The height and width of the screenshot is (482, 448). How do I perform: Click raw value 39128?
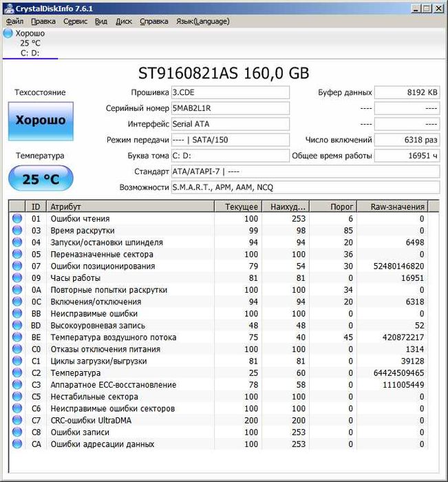click(x=413, y=361)
